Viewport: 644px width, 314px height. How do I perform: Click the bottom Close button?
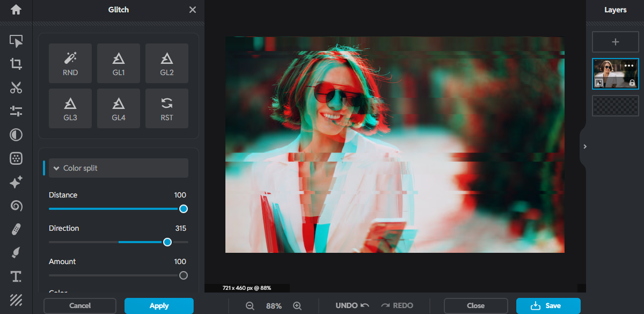point(475,305)
